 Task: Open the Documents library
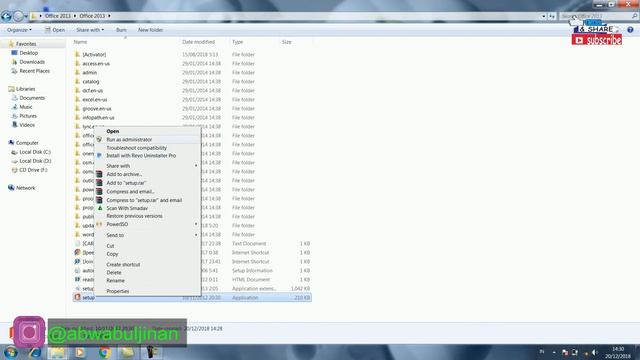click(32, 98)
